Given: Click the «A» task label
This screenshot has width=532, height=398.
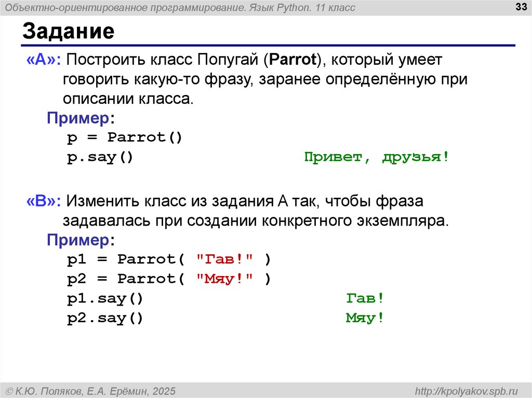Looking at the screenshot, I should tap(44, 60).
